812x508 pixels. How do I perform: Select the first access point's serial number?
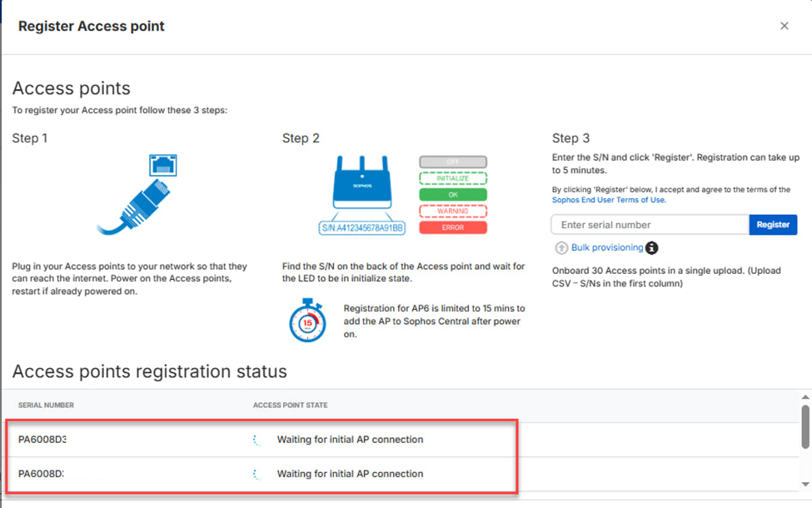(x=42, y=440)
